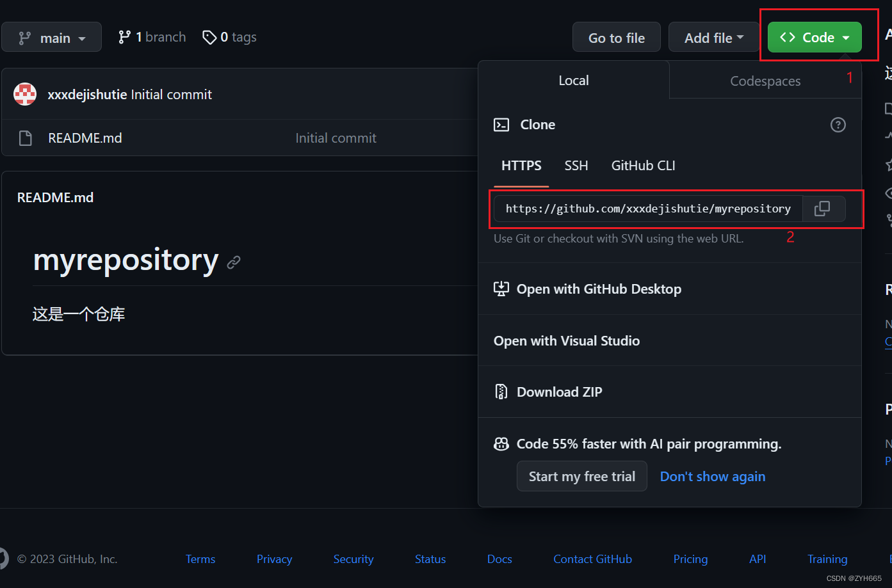The width and height of the screenshot is (892, 588).
Task: Click the branch icon next to 1 branch
Action: 124,37
